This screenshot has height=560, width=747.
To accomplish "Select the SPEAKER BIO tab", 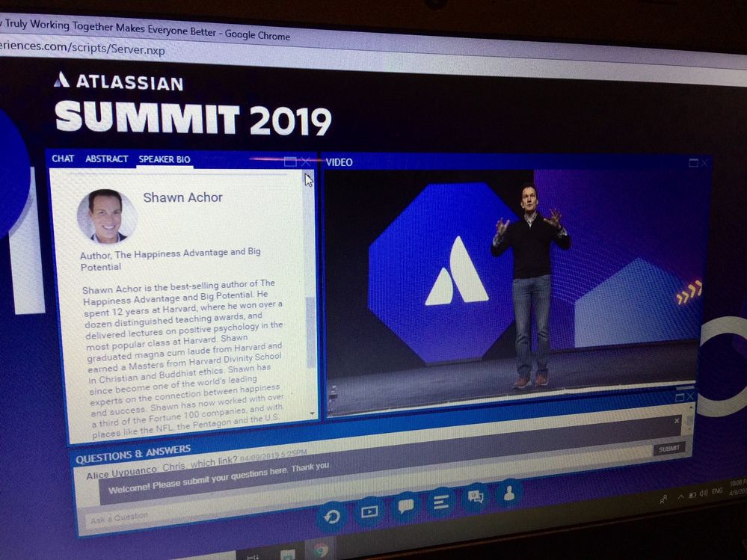I will click(165, 159).
